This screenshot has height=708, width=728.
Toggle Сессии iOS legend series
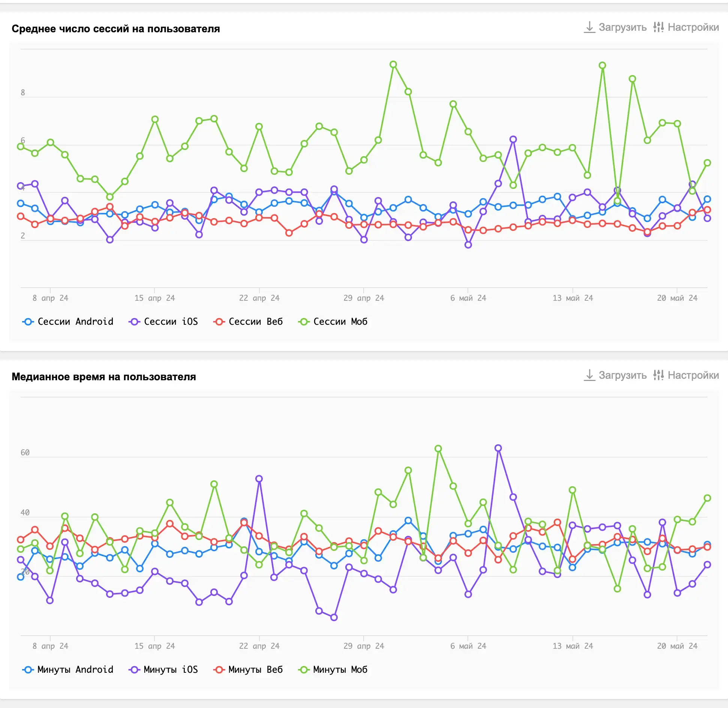163,322
